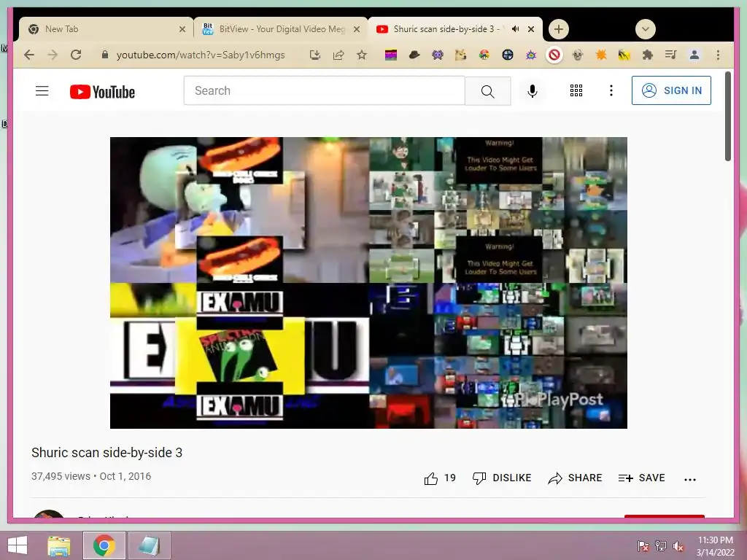Select the Shuric scan side-by-side 3 tab

tap(455, 29)
